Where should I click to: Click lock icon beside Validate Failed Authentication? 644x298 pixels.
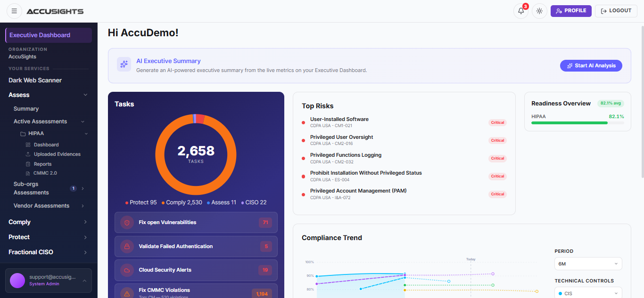127,246
